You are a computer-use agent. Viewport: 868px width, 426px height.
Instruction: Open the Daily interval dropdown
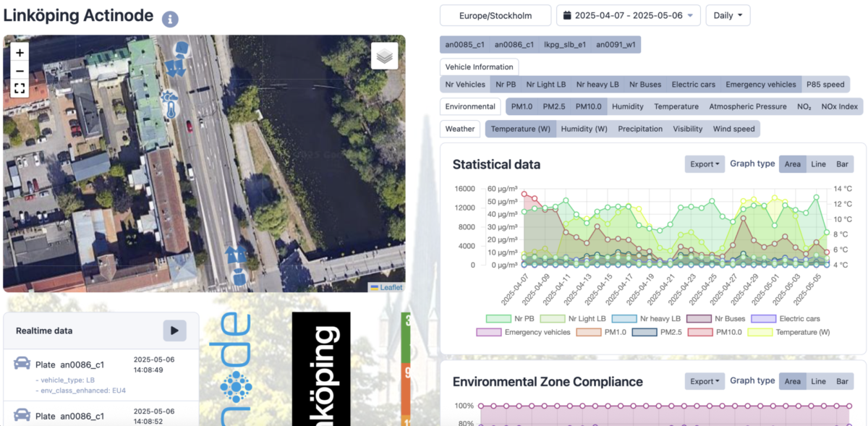pyautogui.click(x=728, y=15)
